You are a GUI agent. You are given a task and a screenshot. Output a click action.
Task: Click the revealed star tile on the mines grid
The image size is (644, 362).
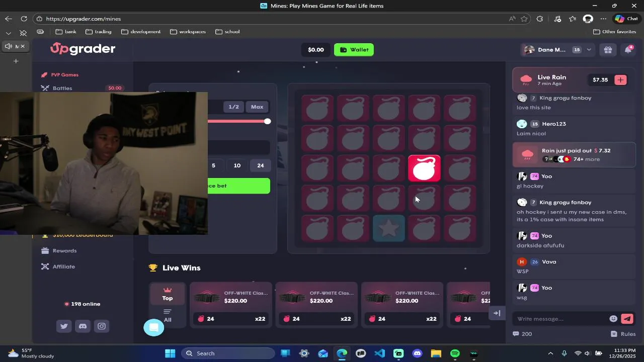(x=388, y=228)
